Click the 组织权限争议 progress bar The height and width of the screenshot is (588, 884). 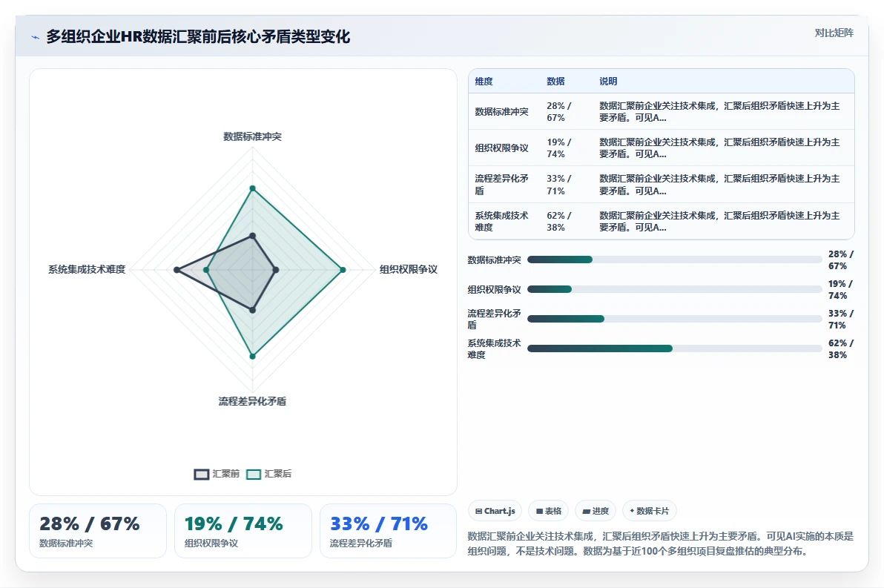(674, 289)
